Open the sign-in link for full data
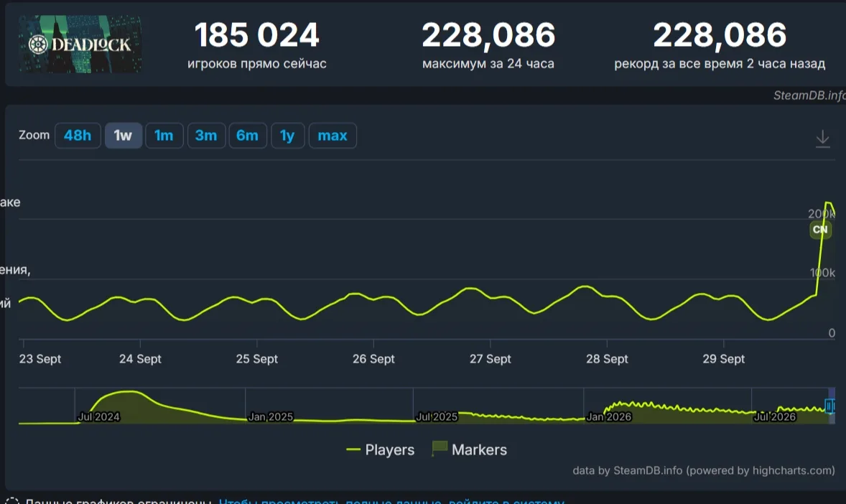Image resolution: width=846 pixels, height=504 pixels. point(391,501)
